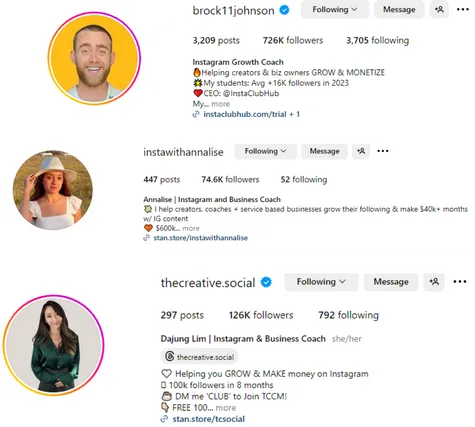Message instawithannalise
The width and height of the screenshot is (475, 427).
point(324,151)
